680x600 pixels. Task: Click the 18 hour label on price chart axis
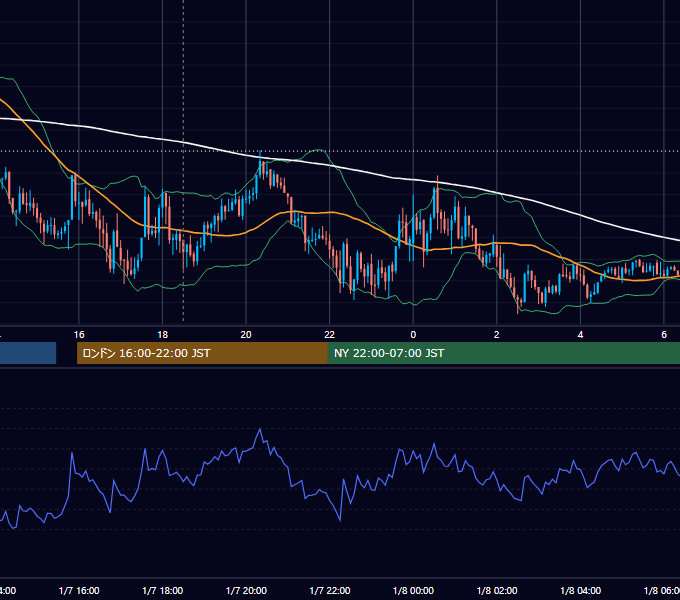(x=163, y=334)
